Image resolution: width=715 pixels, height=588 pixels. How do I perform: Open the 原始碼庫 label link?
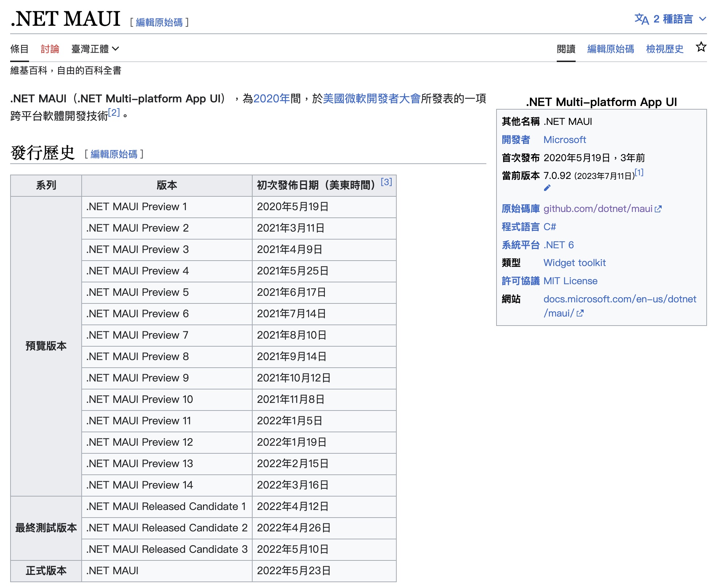[x=520, y=209]
